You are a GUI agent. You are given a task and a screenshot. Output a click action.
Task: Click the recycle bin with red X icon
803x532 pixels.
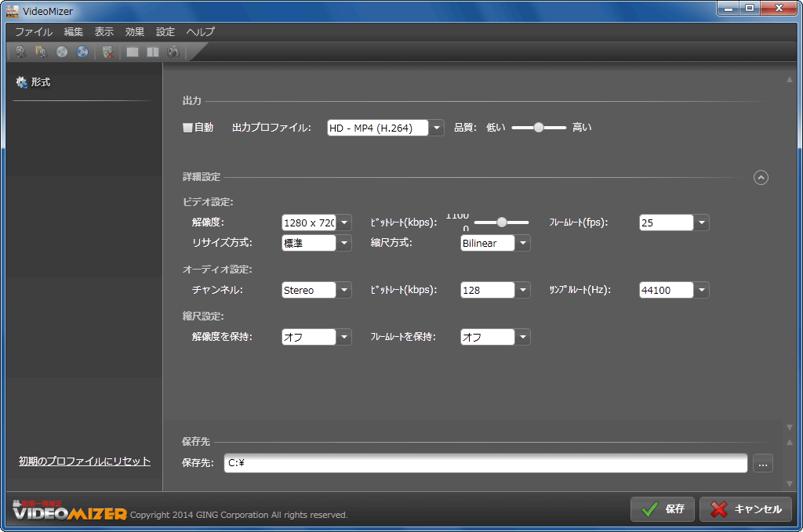point(107,52)
